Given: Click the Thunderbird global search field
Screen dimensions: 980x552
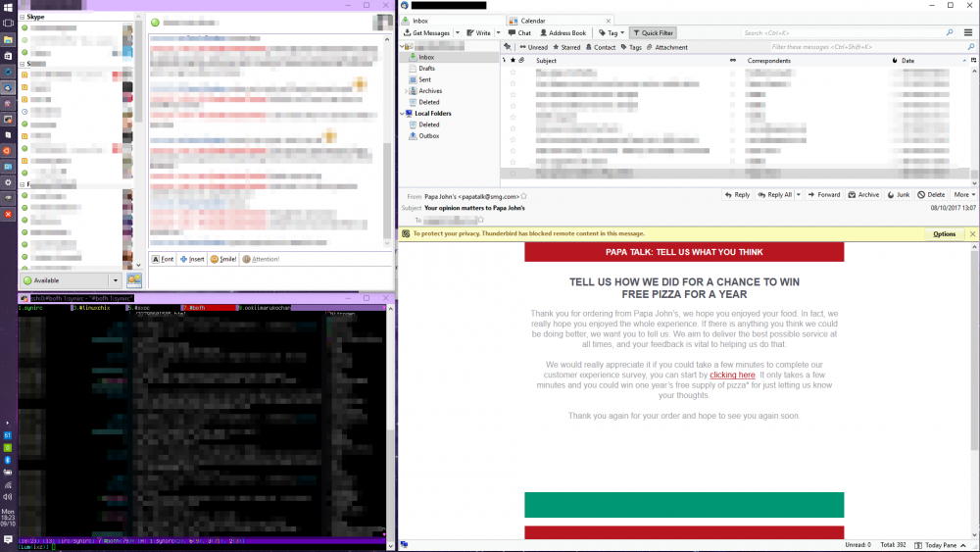Looking at the screenshot, I should [x=843, y=33].
